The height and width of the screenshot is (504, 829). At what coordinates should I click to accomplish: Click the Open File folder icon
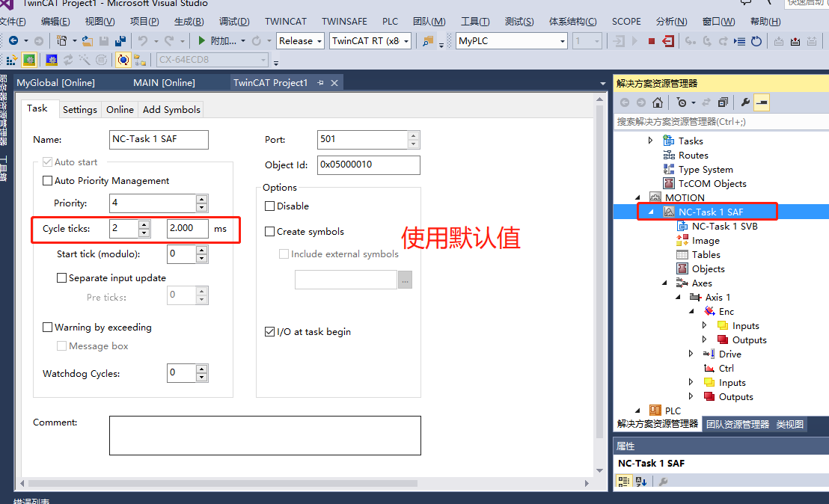[88, 40]
